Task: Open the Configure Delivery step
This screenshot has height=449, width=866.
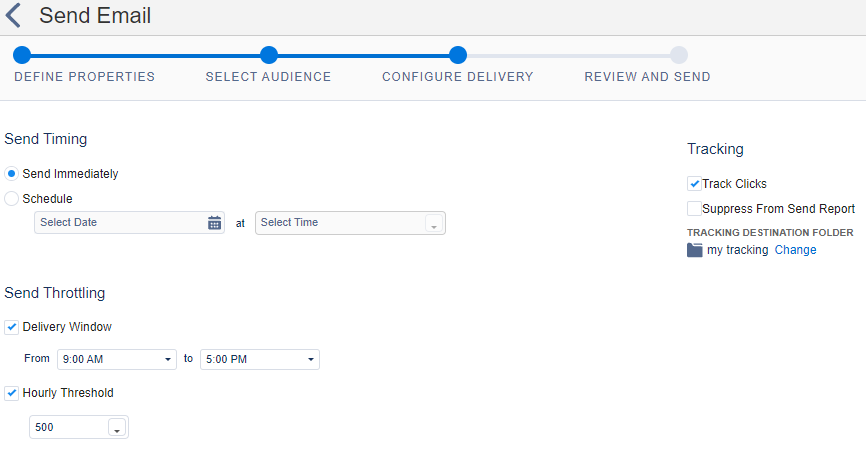Action: pos(458,77)
